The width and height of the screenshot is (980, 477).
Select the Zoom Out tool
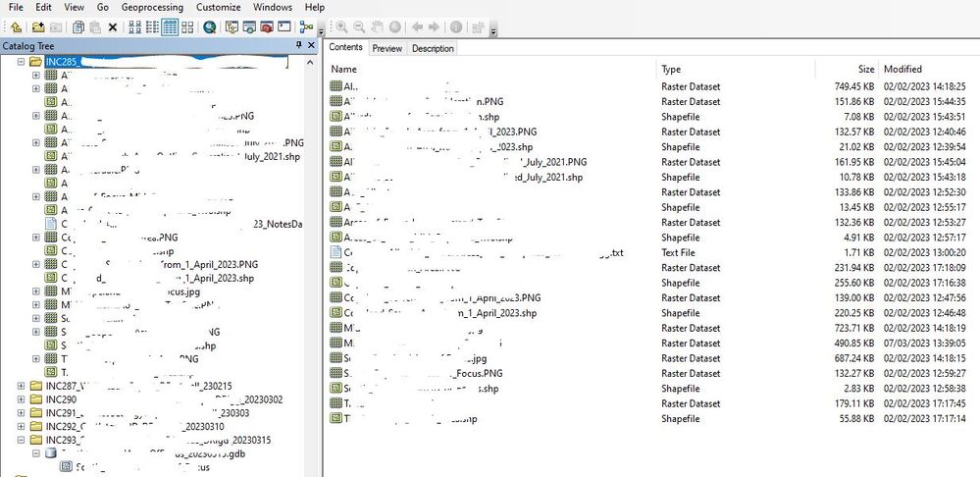point(359,26)
